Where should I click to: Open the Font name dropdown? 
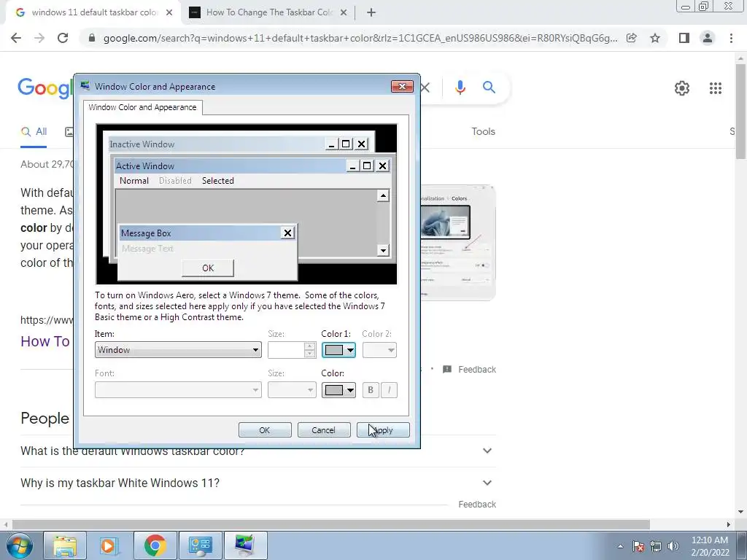tap(178, 390)
